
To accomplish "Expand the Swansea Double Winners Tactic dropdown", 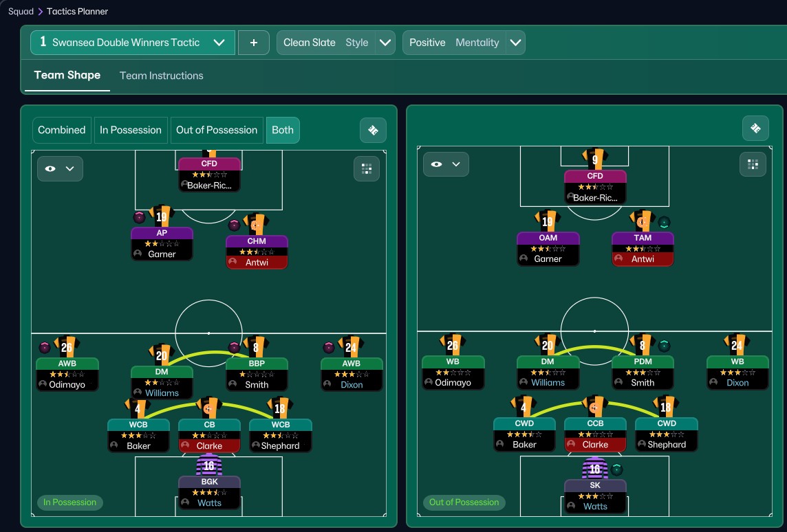I will [219, 43].
